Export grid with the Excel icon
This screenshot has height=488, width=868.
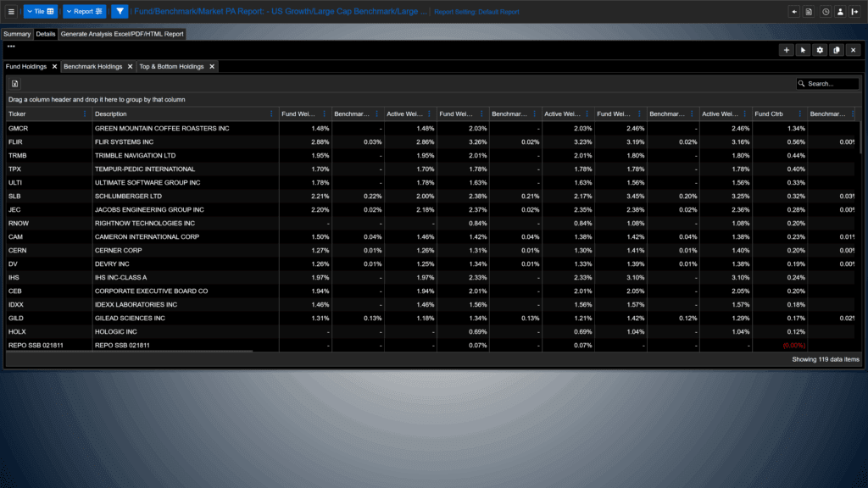tap(15, 84)
